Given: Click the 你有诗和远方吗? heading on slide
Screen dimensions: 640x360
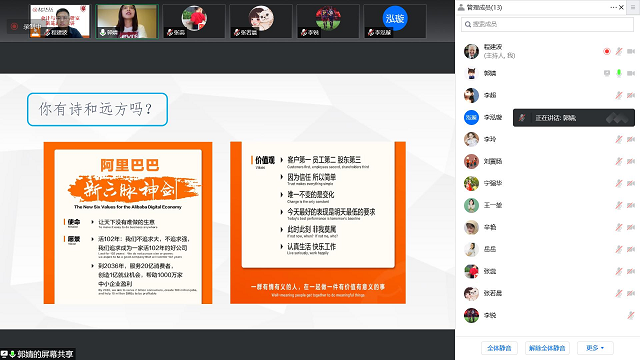Looking at the screenshot, I should (x=97, y=109).
